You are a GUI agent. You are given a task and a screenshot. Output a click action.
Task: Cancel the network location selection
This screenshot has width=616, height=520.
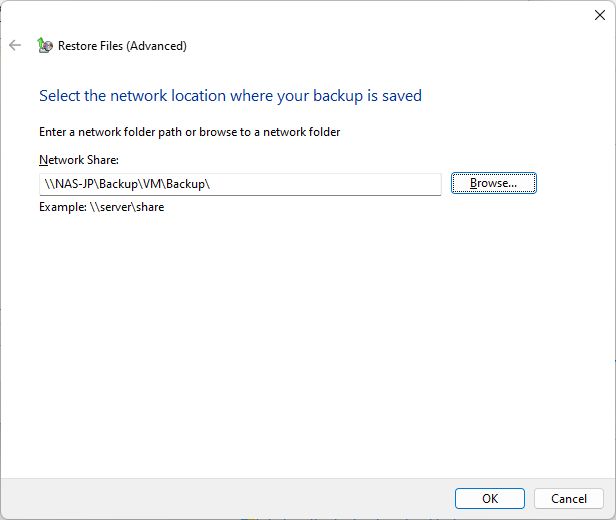tap(568, 498)
